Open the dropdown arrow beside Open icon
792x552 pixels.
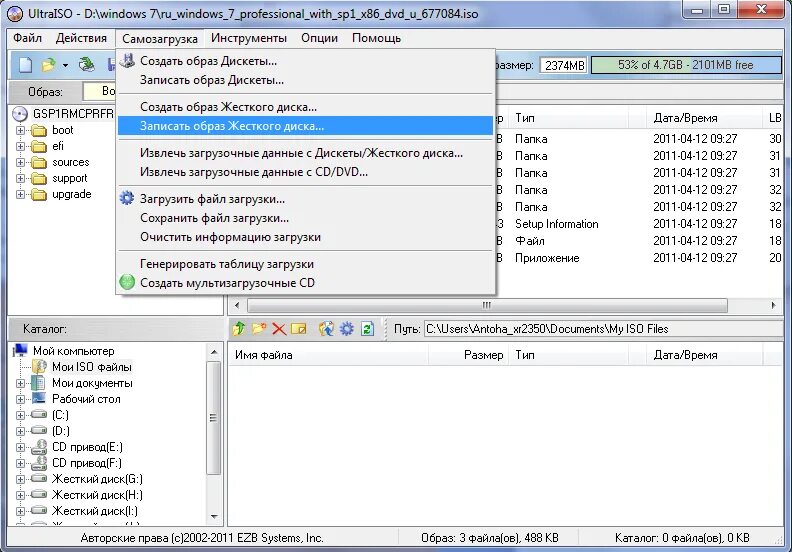point(65,65)
